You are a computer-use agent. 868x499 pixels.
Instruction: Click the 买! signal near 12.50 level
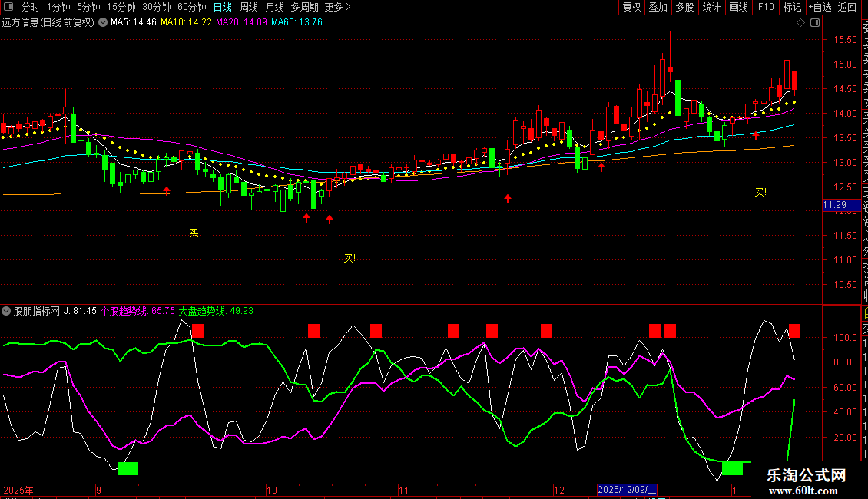(760, 192)
